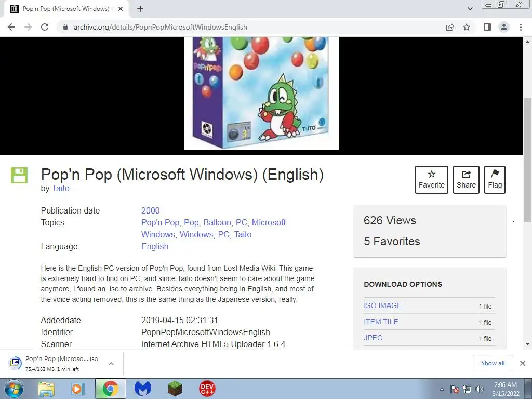532x399 pixels.
Task: Close the Pop'n Pop tab
Action: [x=121, y=9]
